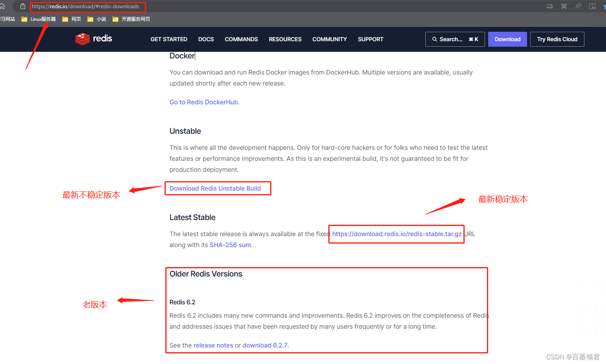Open the COMMUNITY menu
Image resolution: width=606 pixels, height=364 pixels.
click(x=330, y=39)
